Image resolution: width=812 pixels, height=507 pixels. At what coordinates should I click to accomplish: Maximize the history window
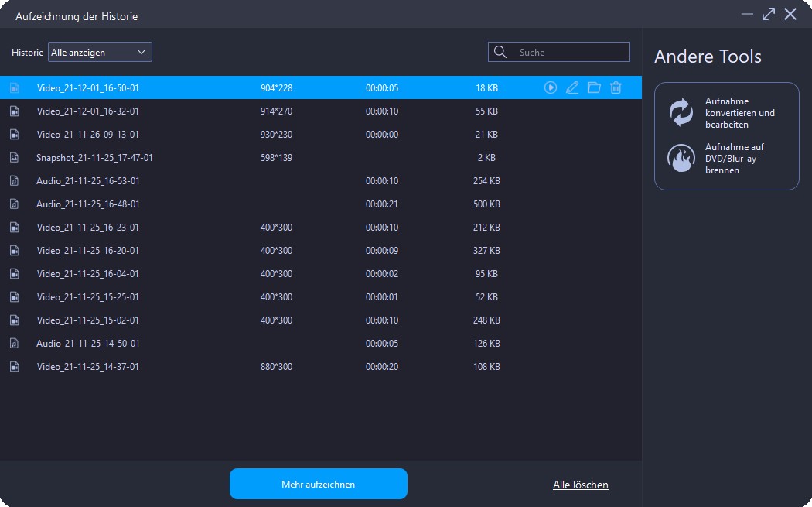coord(768,15)
